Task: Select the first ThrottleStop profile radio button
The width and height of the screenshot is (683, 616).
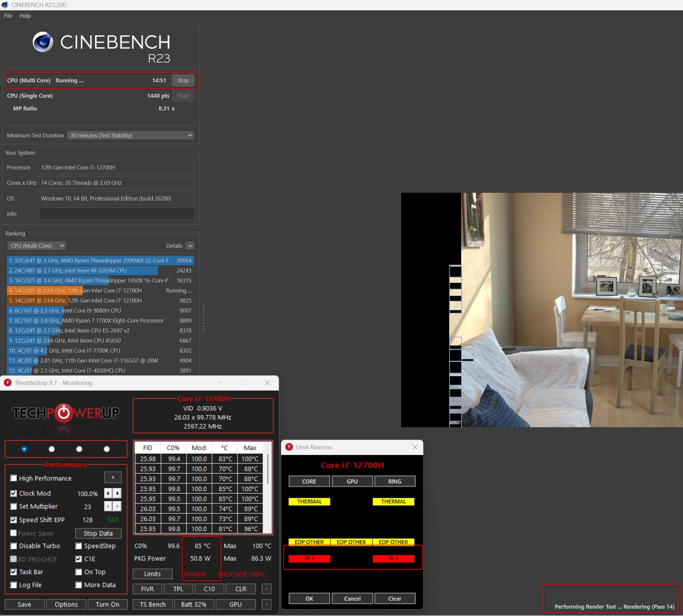Action: [24, 449]
